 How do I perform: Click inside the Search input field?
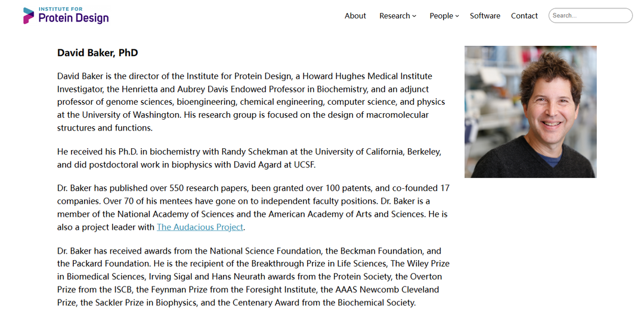(x=590, y=15)
